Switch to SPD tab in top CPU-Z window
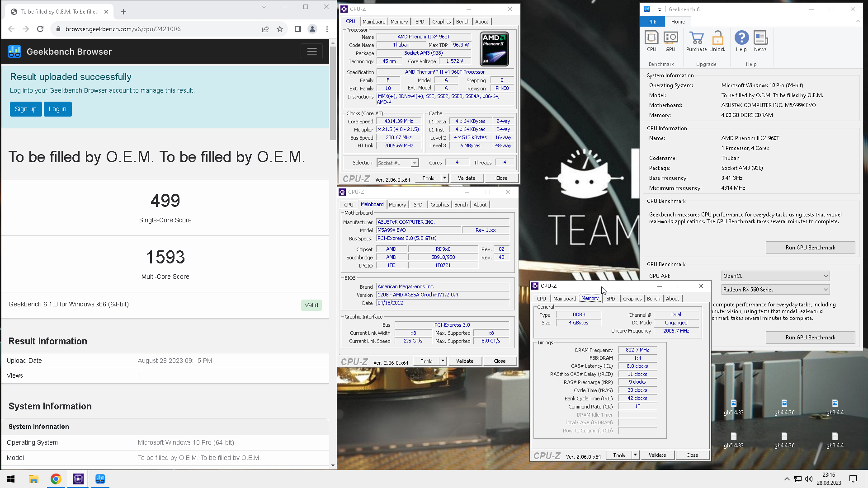 (x=420, y=22)
